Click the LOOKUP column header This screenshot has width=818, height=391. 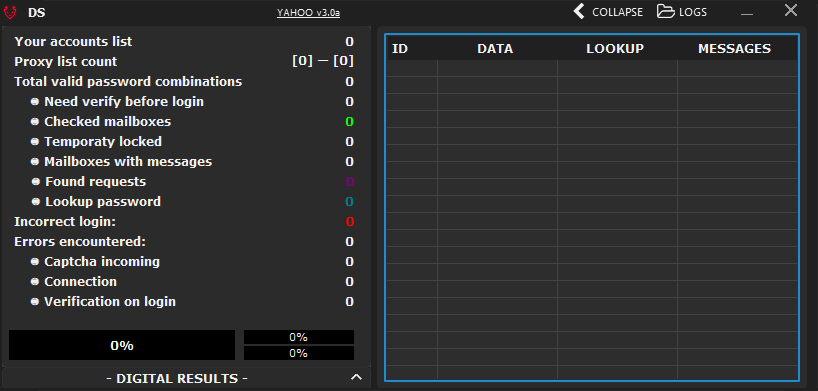click(x=615, y=49)
